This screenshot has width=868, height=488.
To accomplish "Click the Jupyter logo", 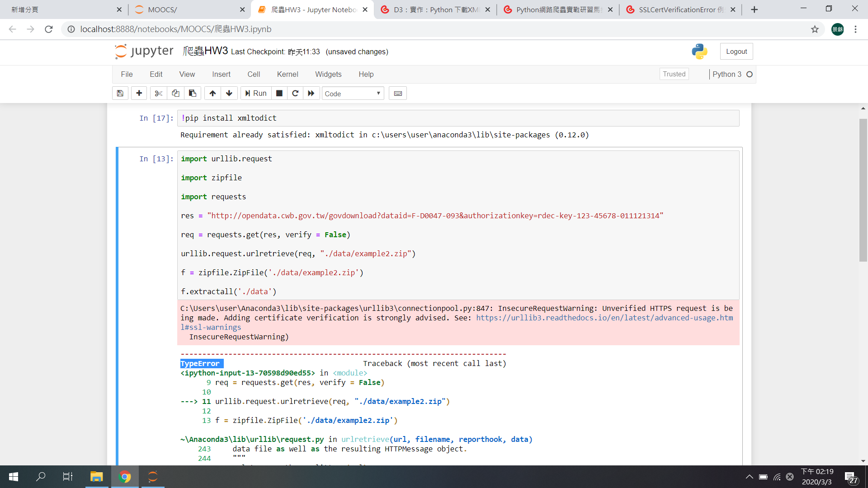I will 144,51.
